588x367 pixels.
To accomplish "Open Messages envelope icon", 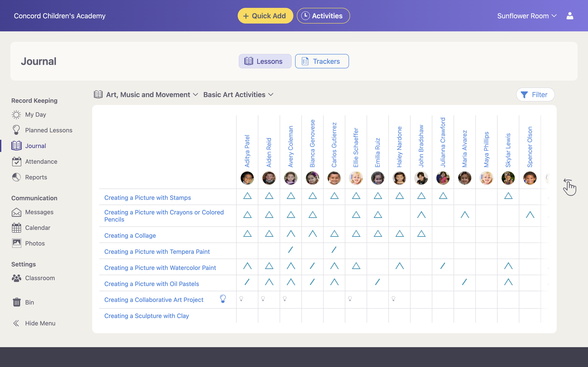I will (x=16, y=212).
